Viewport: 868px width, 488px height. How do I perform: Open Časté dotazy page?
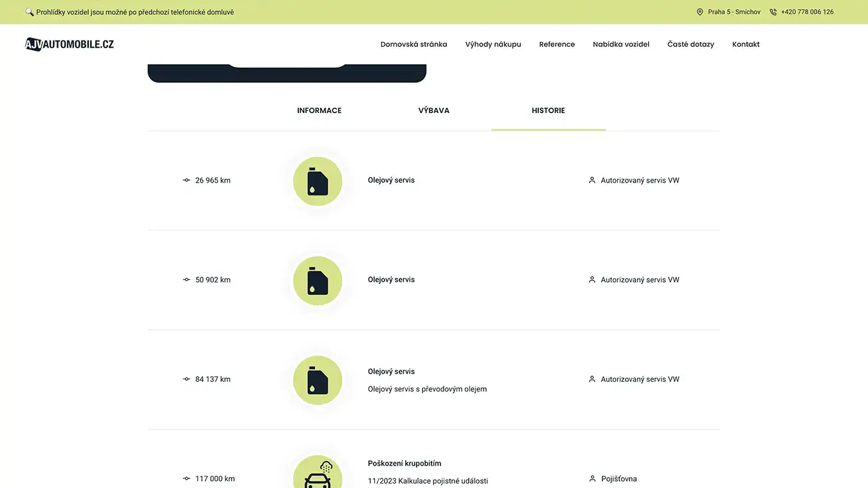(691, 44)
